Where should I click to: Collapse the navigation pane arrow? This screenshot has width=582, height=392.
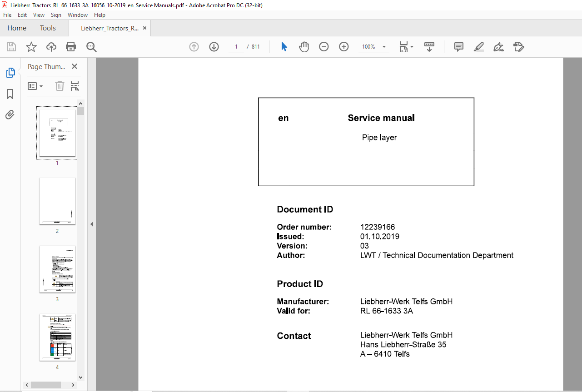point(92,224)
